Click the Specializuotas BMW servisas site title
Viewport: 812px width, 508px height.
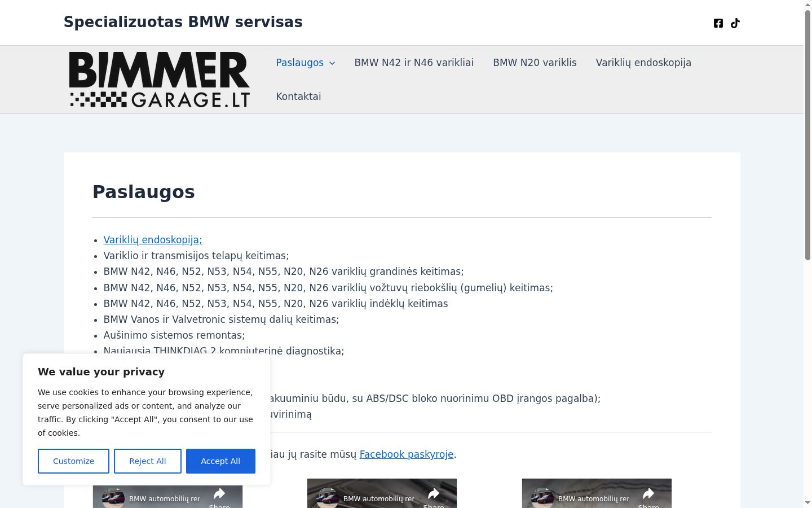point(183,22)
